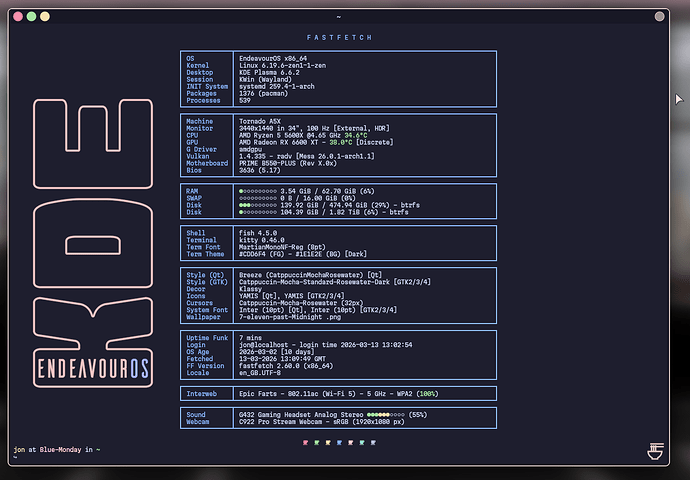
Task: Click the 'AMD Ryzen 5 5600X' CPU line
Action: pos(303,136)
